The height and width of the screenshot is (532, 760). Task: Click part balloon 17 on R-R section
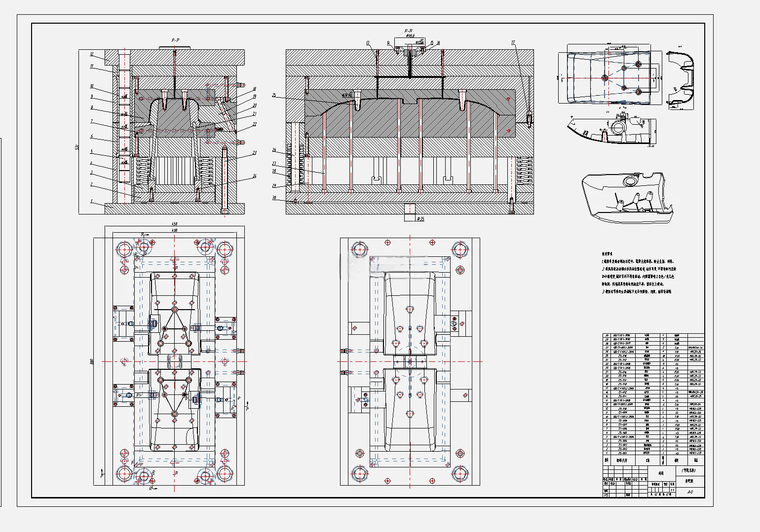point(513,43)
